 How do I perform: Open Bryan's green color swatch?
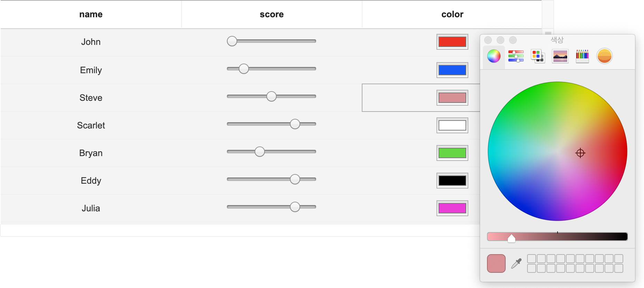pos(452,153)
